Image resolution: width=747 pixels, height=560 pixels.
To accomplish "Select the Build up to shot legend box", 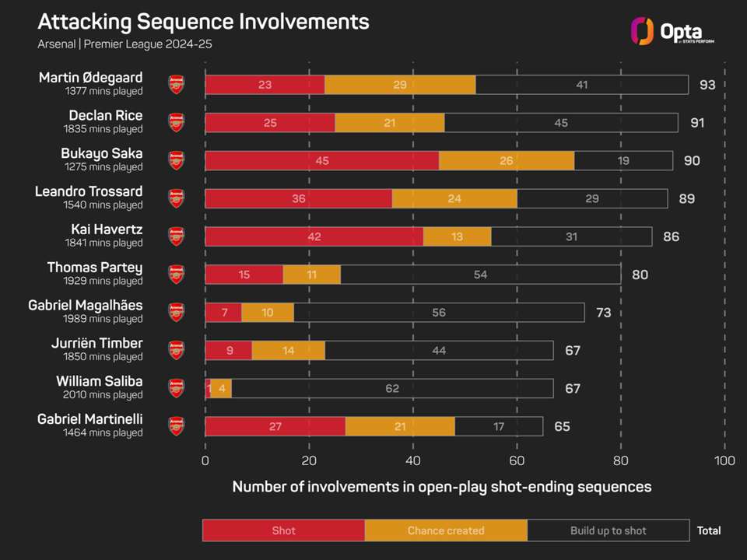I will (608, 530).
